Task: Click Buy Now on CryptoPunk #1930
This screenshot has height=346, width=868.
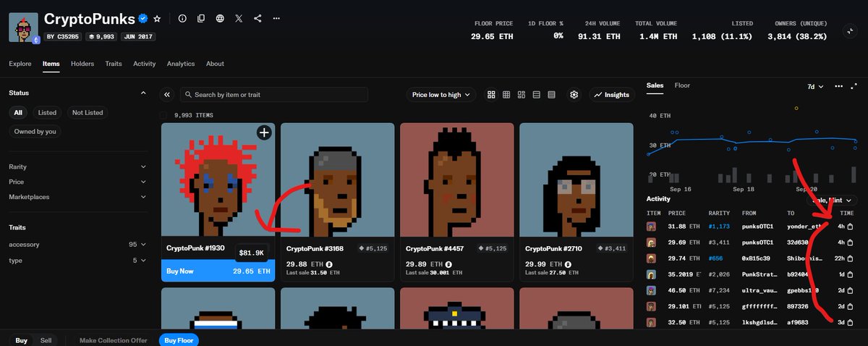Action: [218, 271]
